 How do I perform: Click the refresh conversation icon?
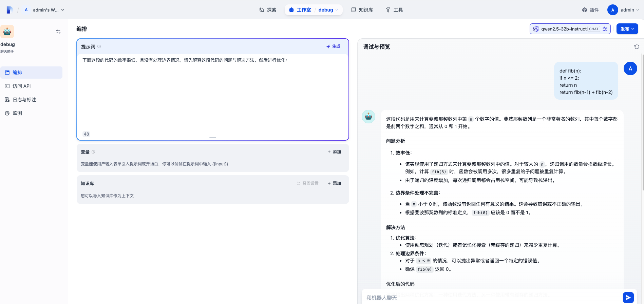coord(637,47)
